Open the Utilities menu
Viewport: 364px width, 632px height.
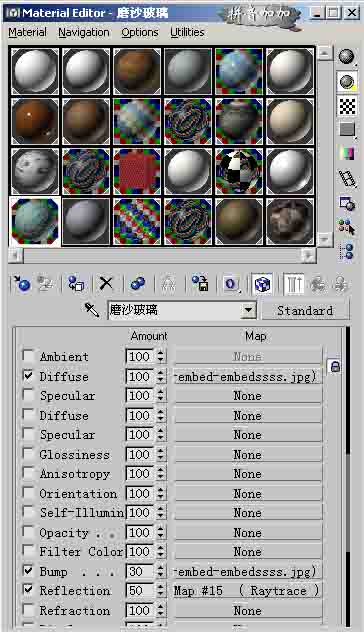tap(187, 32)
